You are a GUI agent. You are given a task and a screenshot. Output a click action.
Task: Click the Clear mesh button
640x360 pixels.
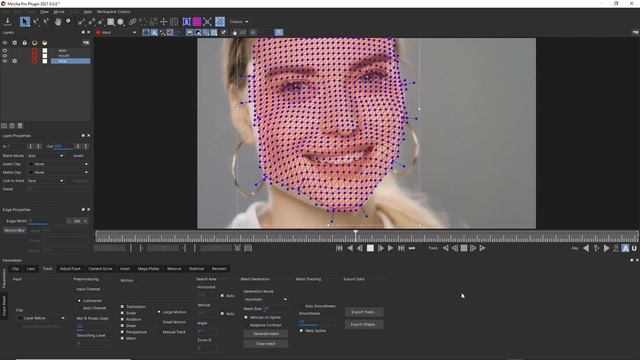point(266,344)
